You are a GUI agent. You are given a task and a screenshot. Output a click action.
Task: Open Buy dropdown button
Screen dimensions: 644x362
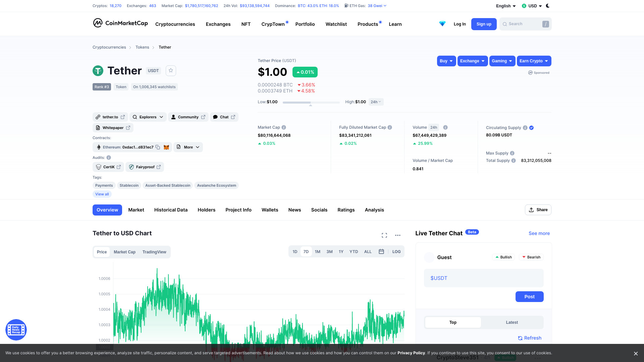446,61
